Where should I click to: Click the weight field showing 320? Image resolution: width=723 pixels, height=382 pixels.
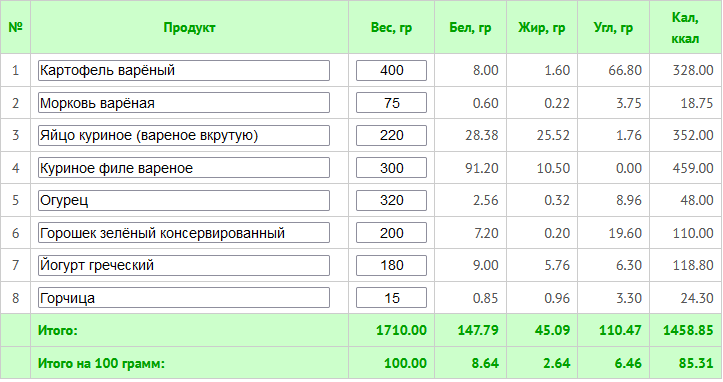point(391,201)
